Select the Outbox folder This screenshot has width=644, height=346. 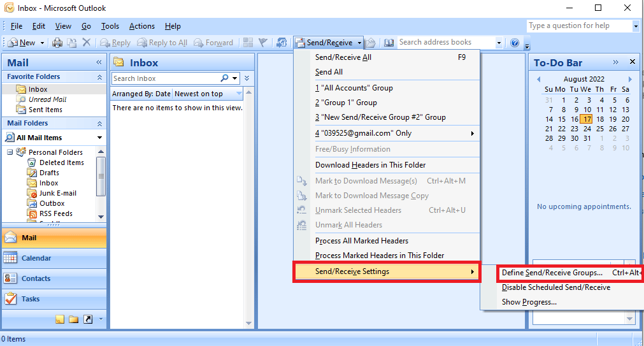[52, 203]
